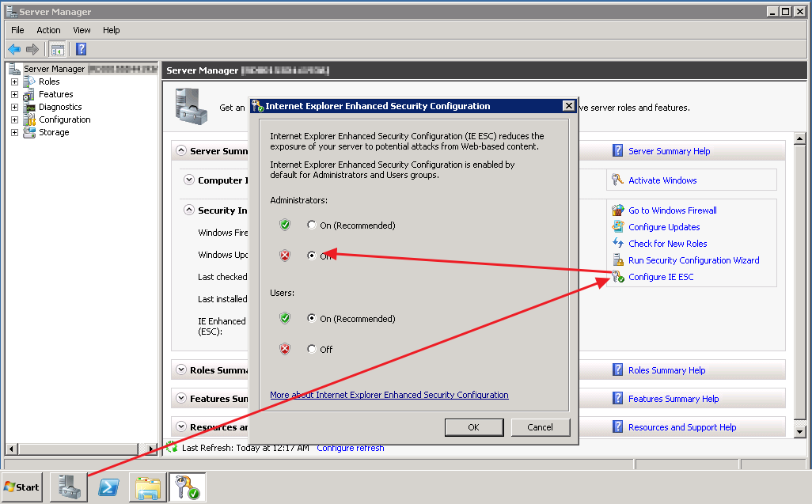
Task: Expand the Computer Information section
Action: pyautogui.click(x=189, y=180)
